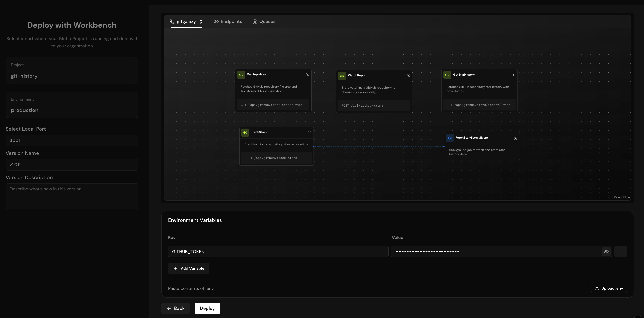Click the back arrow icon
The height and width of the screenshot is (318, 644).
pos(169,308)
